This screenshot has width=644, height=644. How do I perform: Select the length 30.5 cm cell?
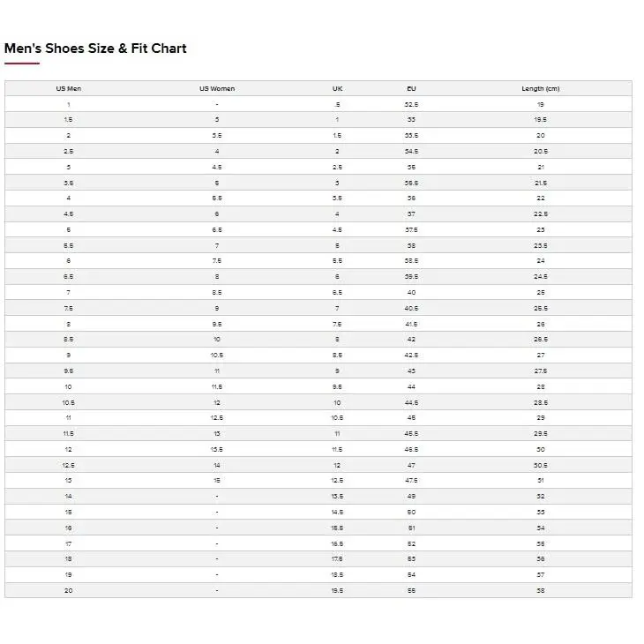point(541,465)
